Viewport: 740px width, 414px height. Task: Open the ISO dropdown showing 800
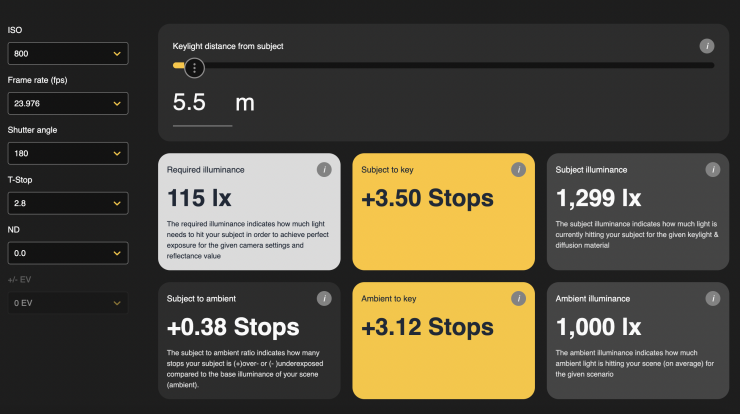tap(67, 52)
